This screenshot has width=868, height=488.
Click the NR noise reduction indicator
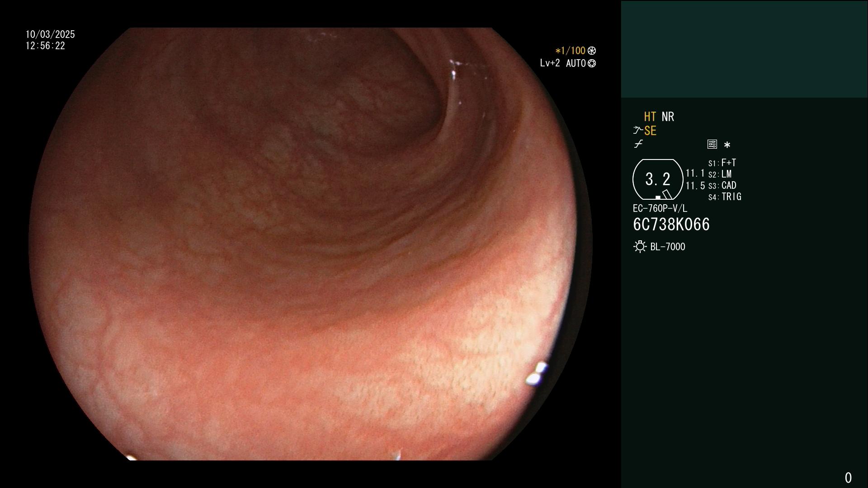668,117
